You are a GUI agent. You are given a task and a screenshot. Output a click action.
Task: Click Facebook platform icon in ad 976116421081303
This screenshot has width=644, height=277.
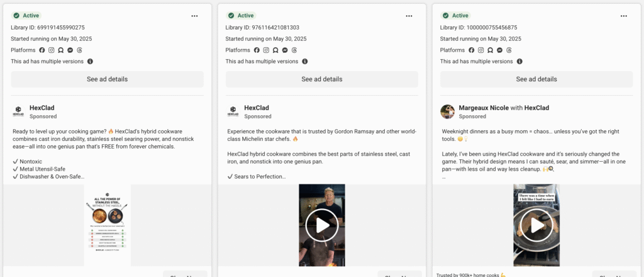(x=257, y=50)
